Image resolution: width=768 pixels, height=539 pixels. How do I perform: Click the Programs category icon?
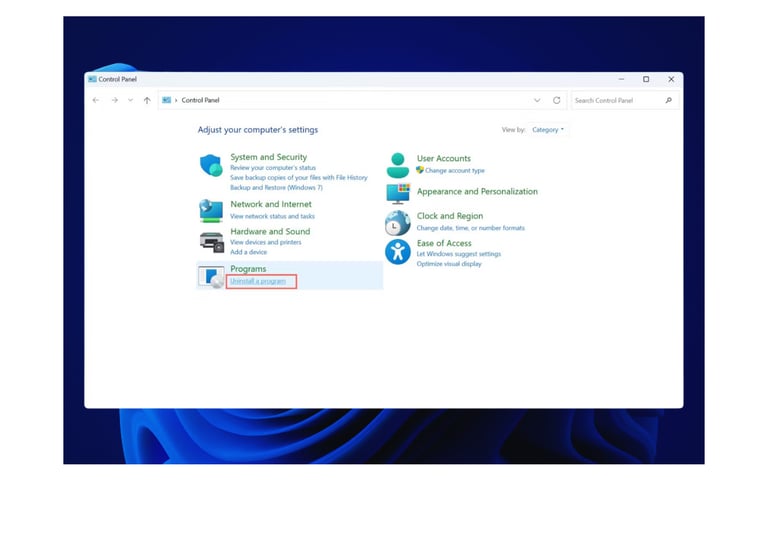pos(212,277)
